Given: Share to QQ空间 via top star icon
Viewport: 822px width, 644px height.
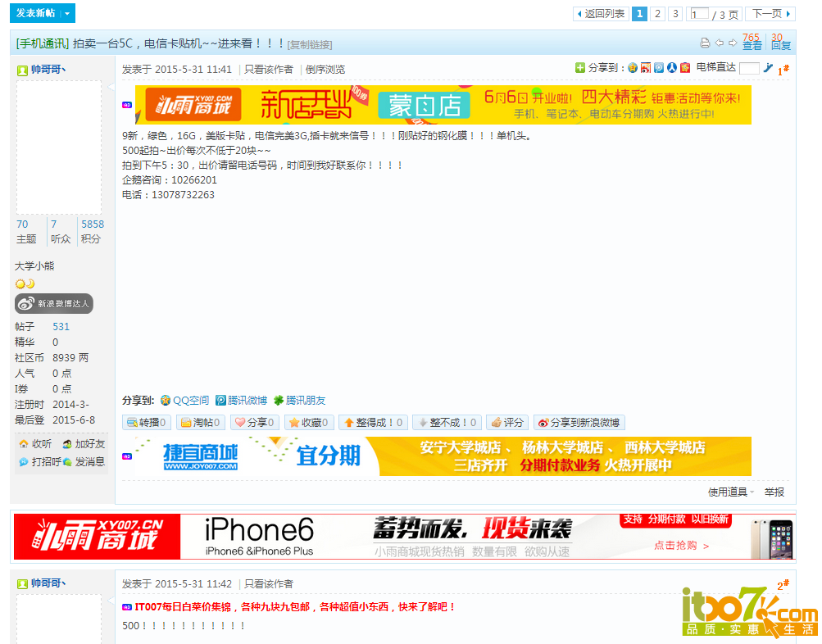Looking at the screenshot, I should 633,68.
